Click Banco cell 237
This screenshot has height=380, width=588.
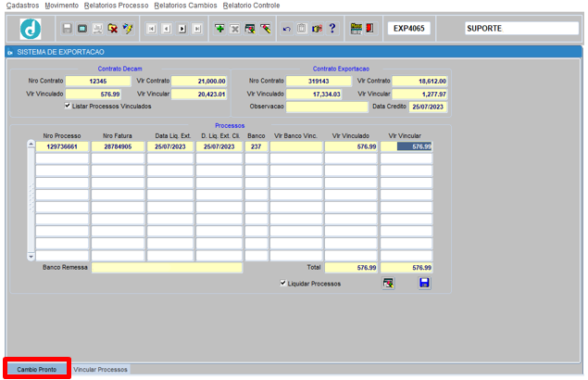[256, 146]
